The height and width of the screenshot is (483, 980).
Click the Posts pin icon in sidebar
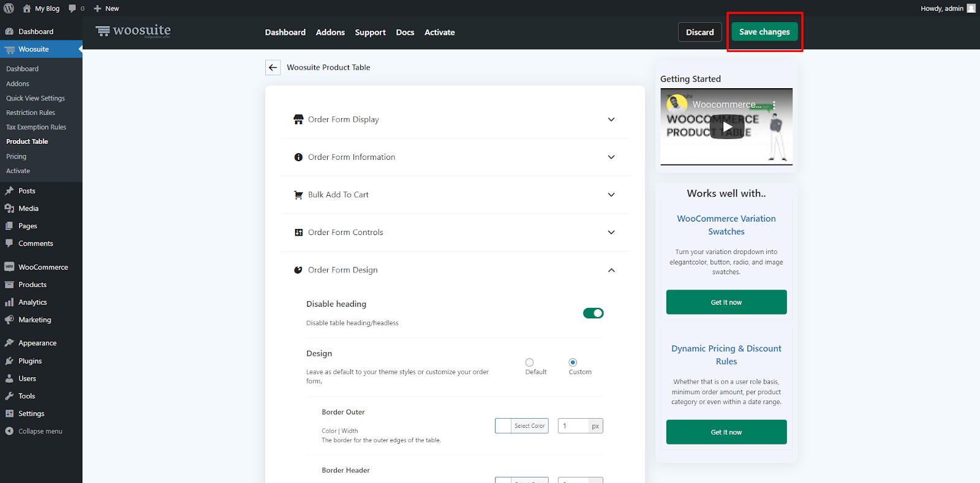[x=9, y=191]
